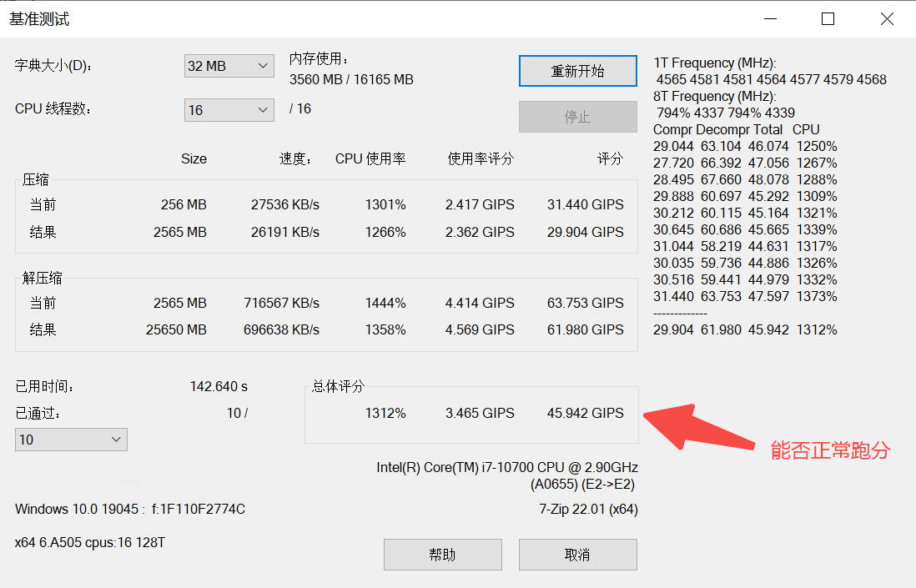Image resolution: width=916 pixels, height=588 pixels.
Task: Click the decompression current rating 63.753 GIPS
Action: coord(586,303)
